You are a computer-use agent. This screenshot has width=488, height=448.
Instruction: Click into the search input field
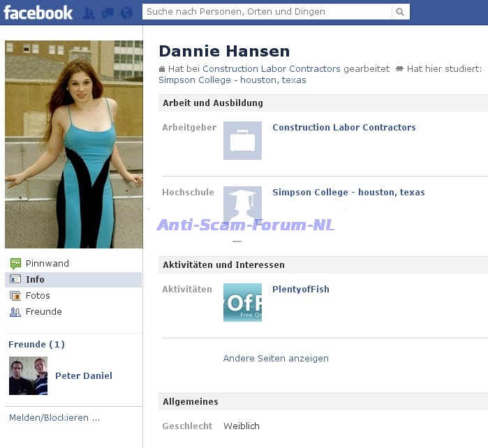(267, 12)
